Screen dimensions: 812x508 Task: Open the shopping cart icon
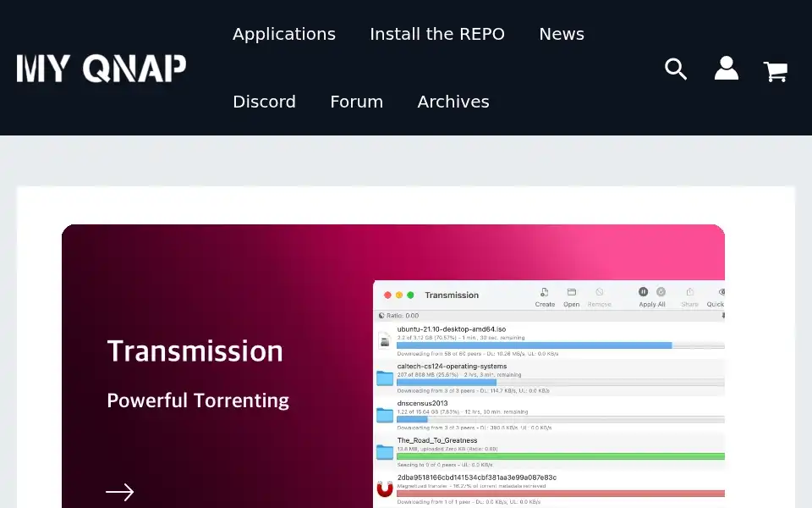pos(776,71)
